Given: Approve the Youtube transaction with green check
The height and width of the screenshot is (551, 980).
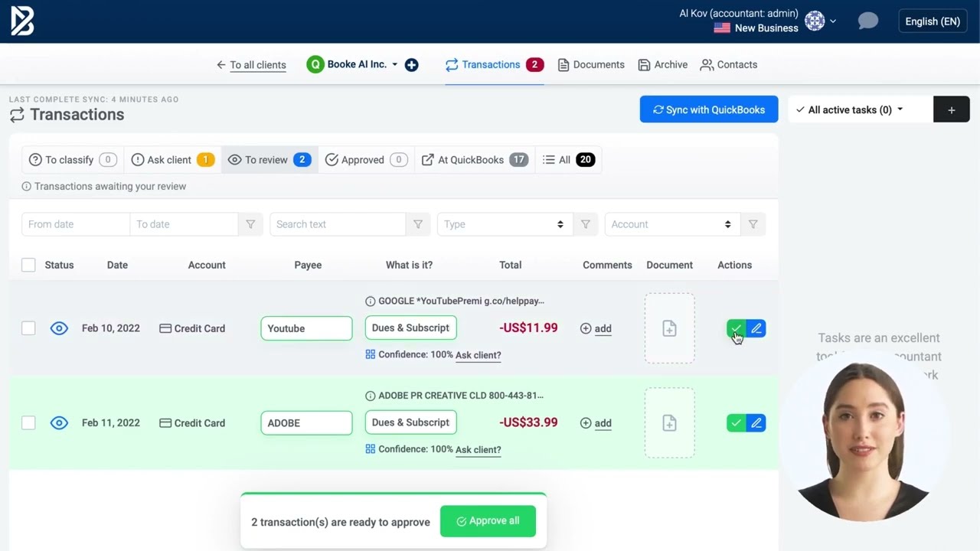Looking at the screenshot, I should (x=736, y=328).
